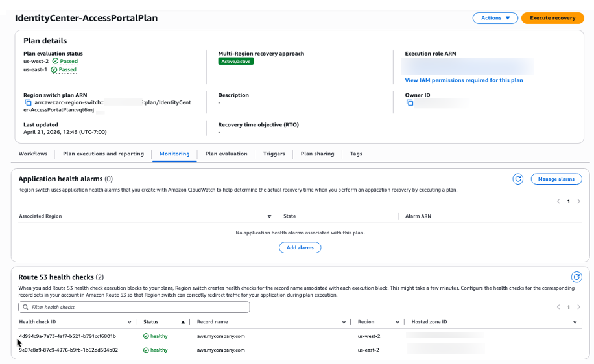Viewport: 594px width, 364px height.
Task: Go to next page of Route 53 checks
Action: 579,307
